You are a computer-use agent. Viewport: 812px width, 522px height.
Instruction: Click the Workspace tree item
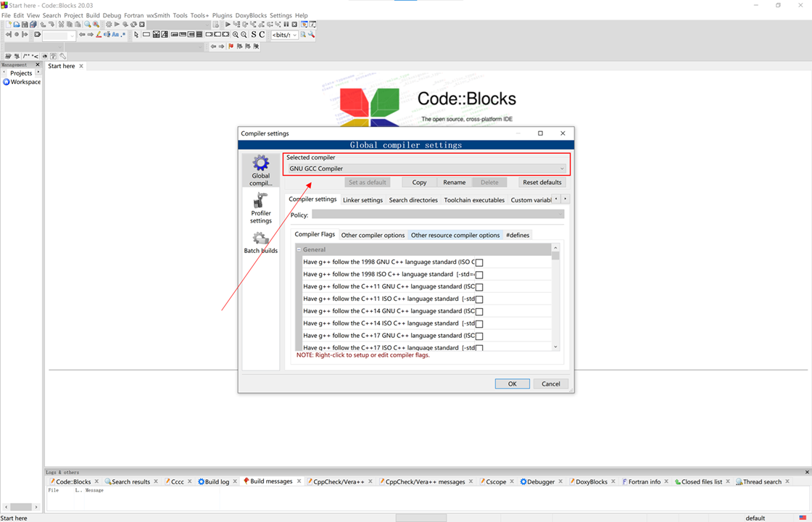click(22, 82)
